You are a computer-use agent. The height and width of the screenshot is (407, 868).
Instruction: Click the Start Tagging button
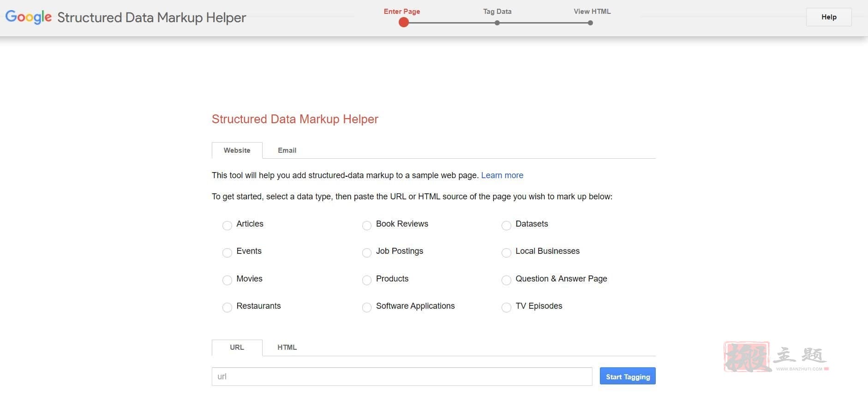[x=628, y=376]
